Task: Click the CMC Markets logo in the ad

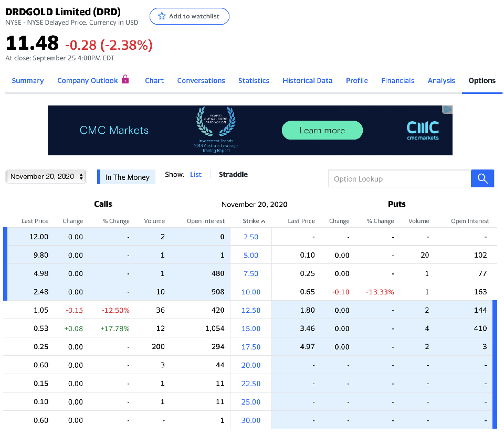Action: coord(423,130)
